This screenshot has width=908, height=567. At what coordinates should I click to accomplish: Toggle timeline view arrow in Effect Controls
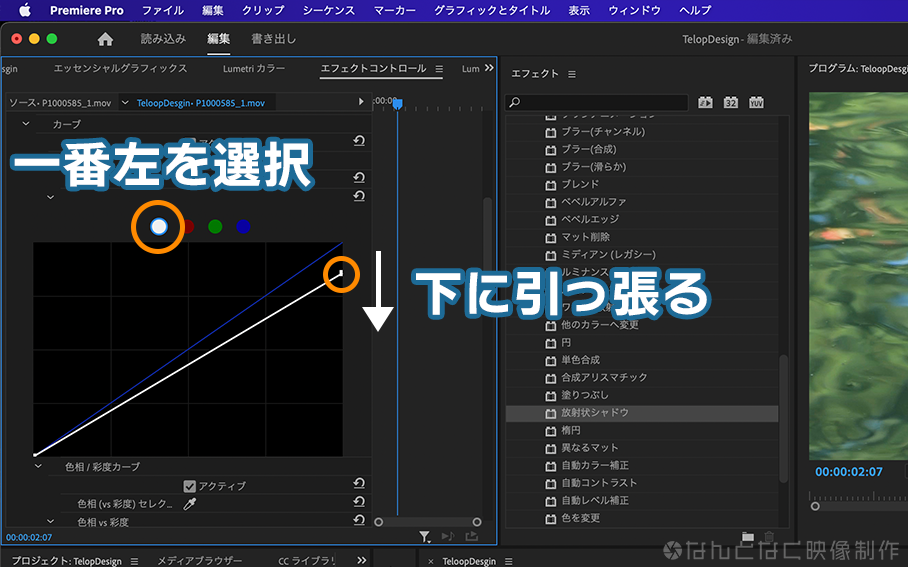pos(361,101)
